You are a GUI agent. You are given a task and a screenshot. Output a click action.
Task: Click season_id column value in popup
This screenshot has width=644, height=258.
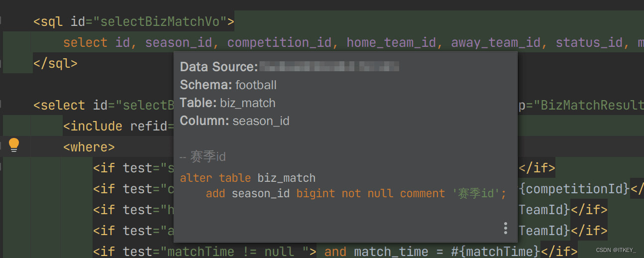(261, 121)
